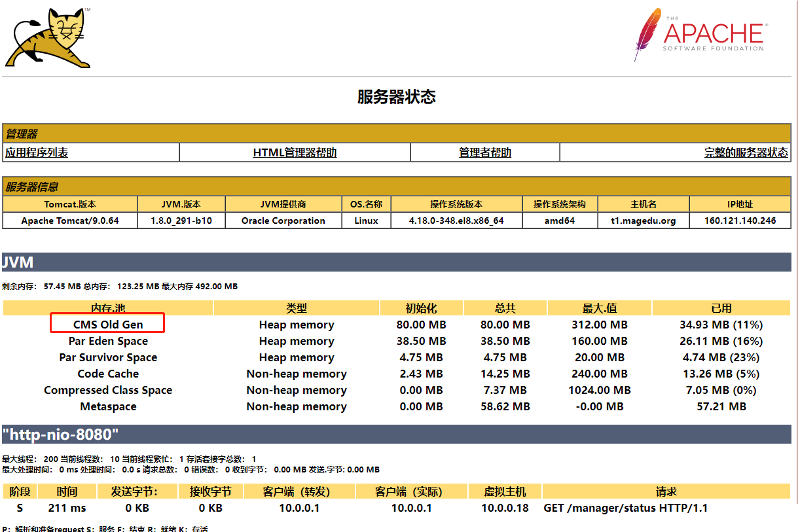Click the 主机名 column header

click(x=644, y=204)
